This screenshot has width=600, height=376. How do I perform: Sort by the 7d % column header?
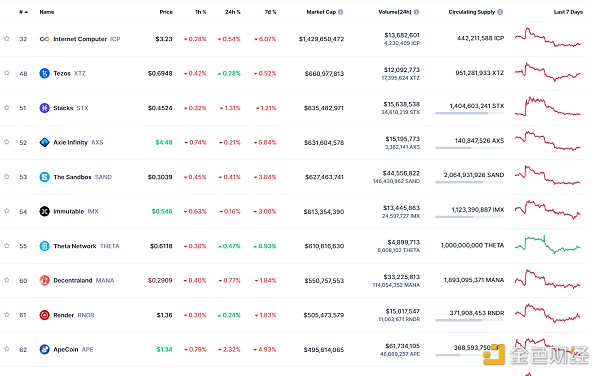pos(270,12)
